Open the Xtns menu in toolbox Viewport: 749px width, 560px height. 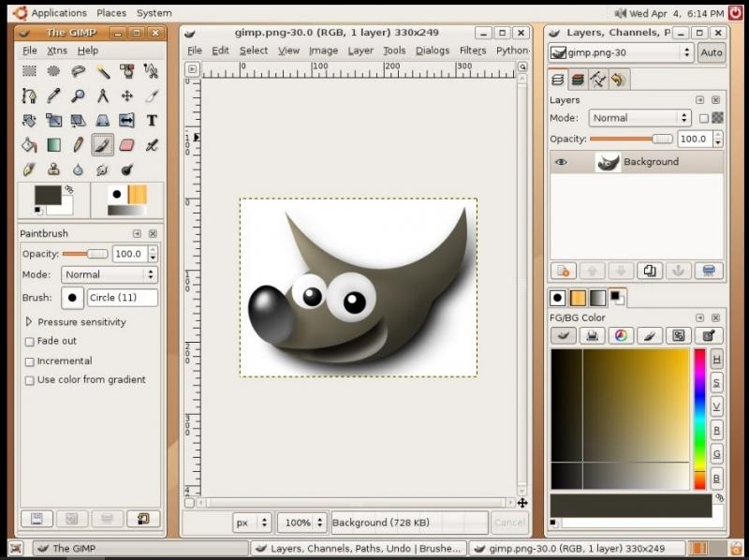[x=57, y=51]
